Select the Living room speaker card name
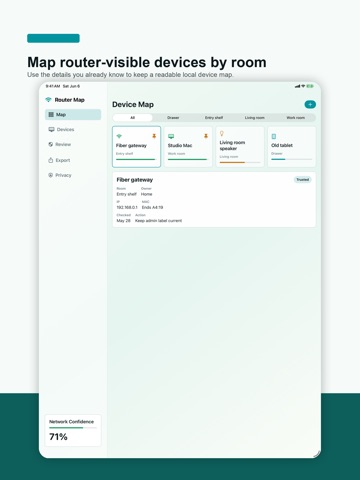Screen dimensions: 360x480 [232, 145]
